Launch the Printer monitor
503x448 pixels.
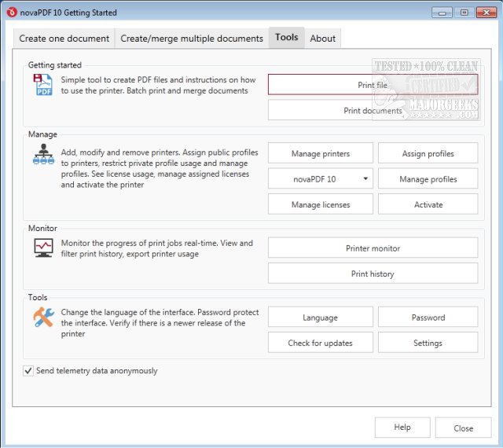pos(373,248)
